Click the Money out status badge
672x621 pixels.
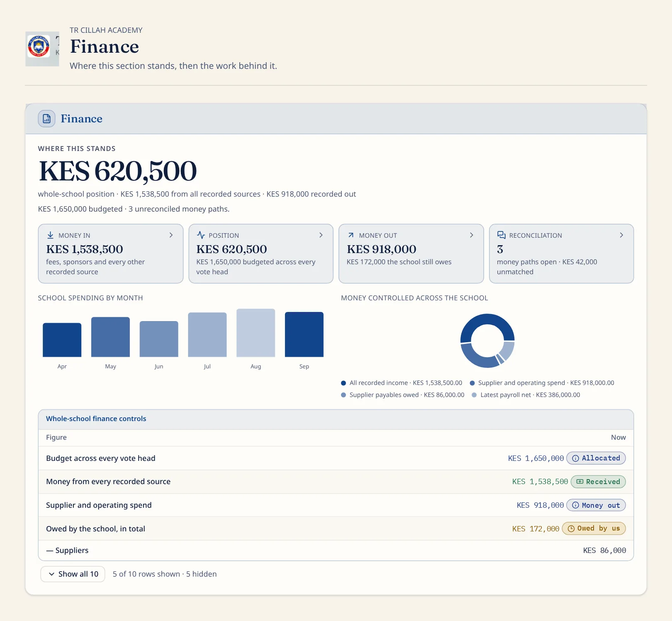596,505
